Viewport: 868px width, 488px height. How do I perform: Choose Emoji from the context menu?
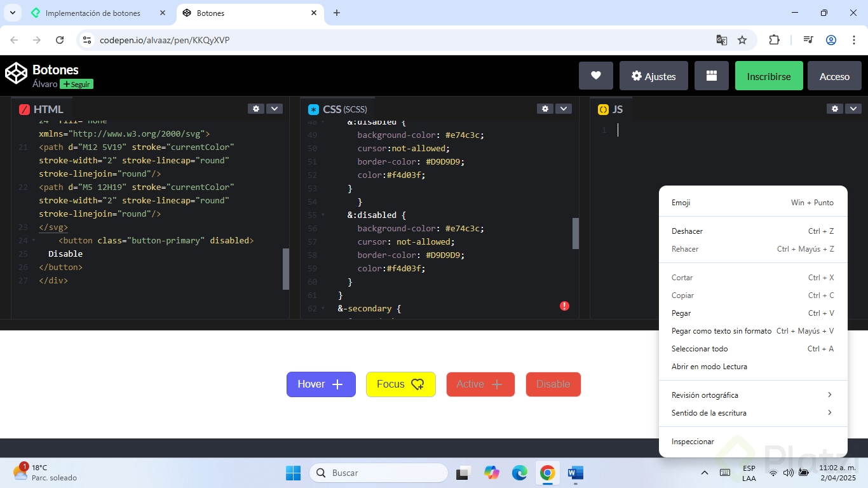tap(753, 203)
